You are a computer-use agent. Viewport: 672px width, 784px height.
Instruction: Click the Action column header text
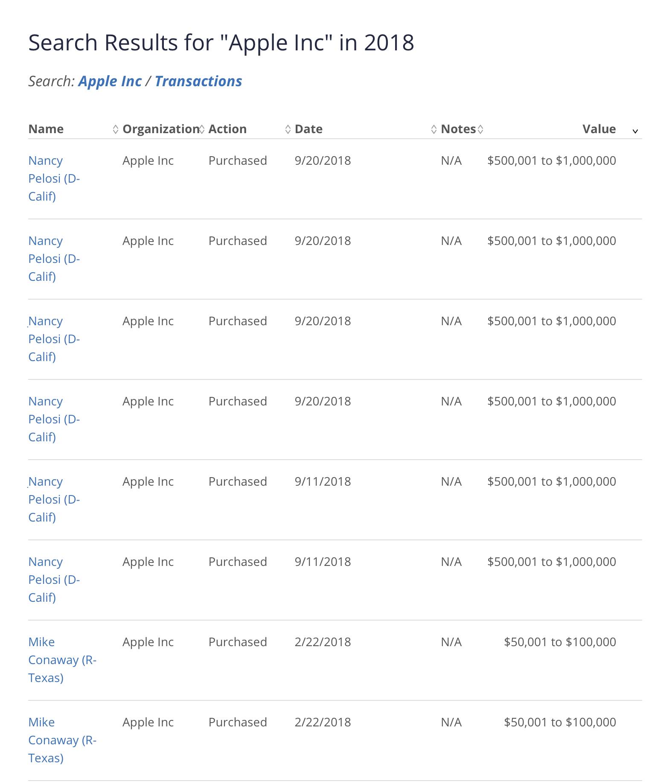(x=227, y=129)
